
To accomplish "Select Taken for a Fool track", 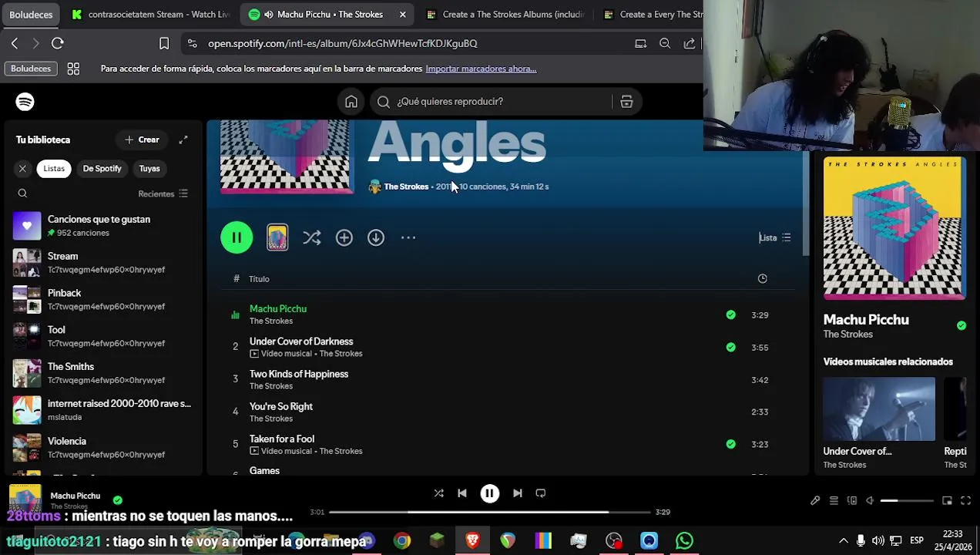I will (x=508, y=444).
